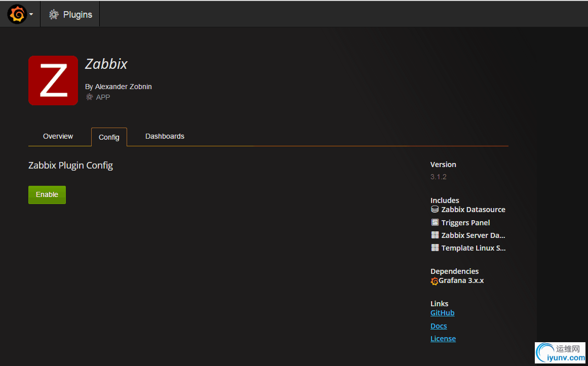Open the Docs link
This screenshot has height=366, width=588.
tap(439, 326)
